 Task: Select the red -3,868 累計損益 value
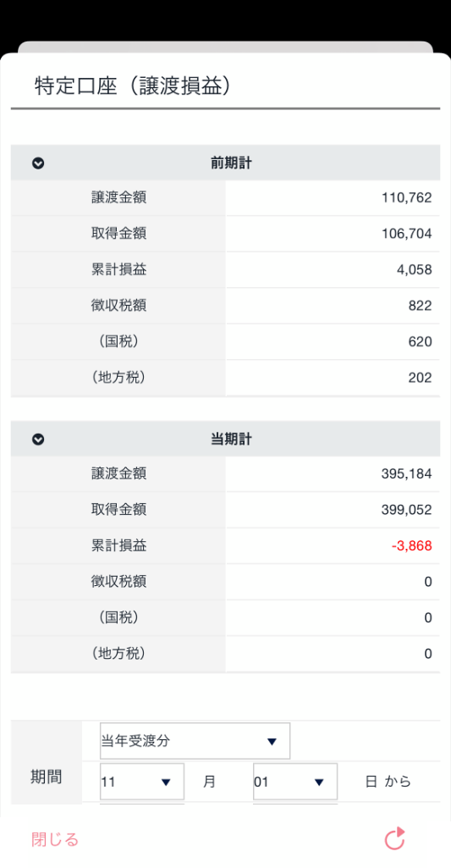412,546
